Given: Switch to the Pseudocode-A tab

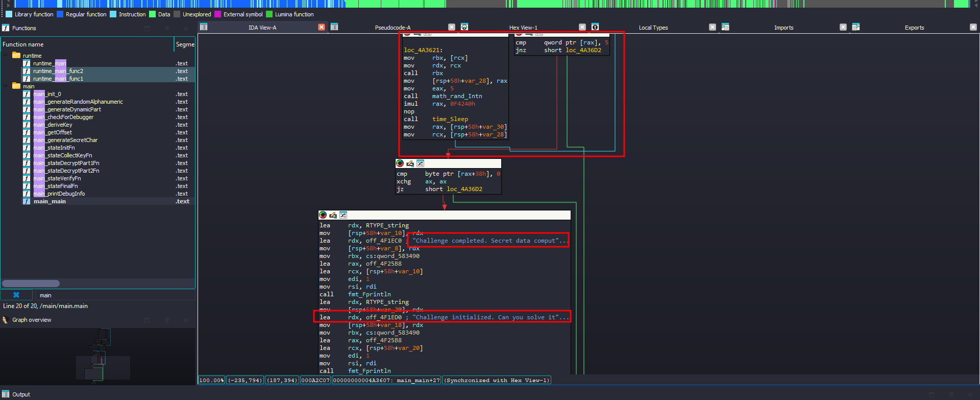Looking at the screenshot, I should [392, 28].
